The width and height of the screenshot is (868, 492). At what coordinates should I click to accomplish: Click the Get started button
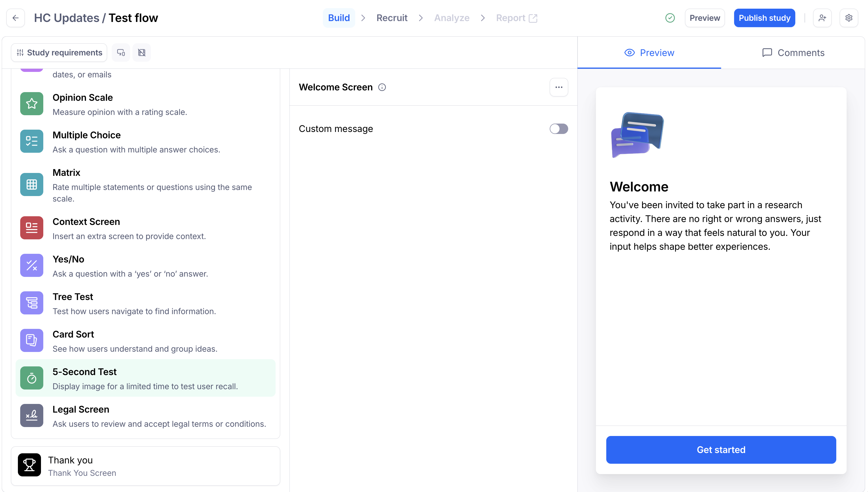(721, 450)
